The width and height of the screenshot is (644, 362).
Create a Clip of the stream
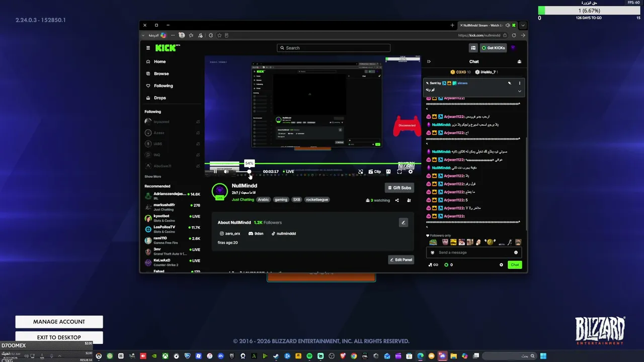[375, 171]
